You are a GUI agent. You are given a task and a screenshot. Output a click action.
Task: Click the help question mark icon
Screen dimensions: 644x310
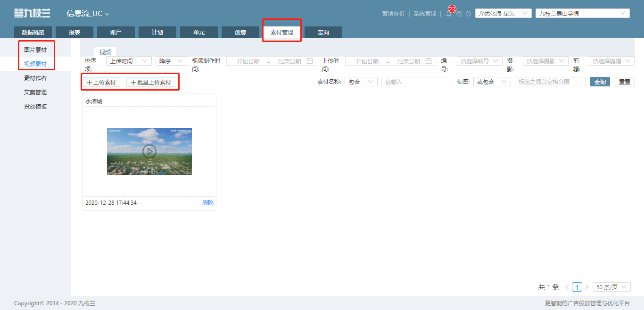click(459, 14)
